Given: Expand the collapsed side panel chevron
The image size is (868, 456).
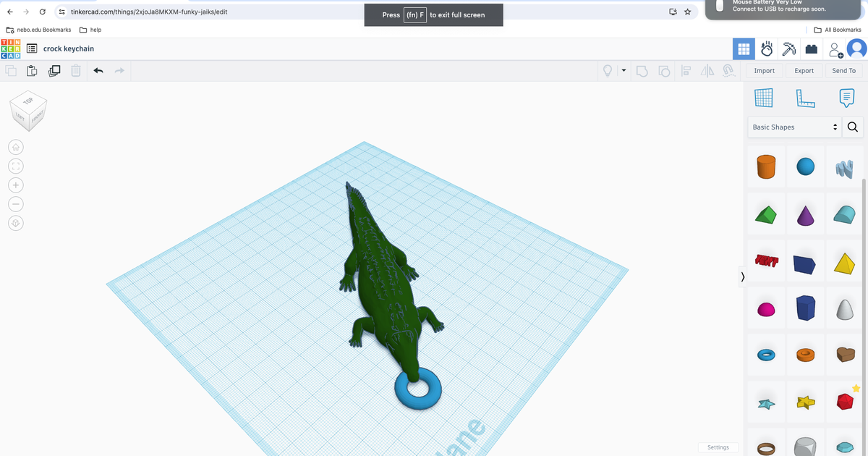Looking at the screenshot, I should pos(742,276).
